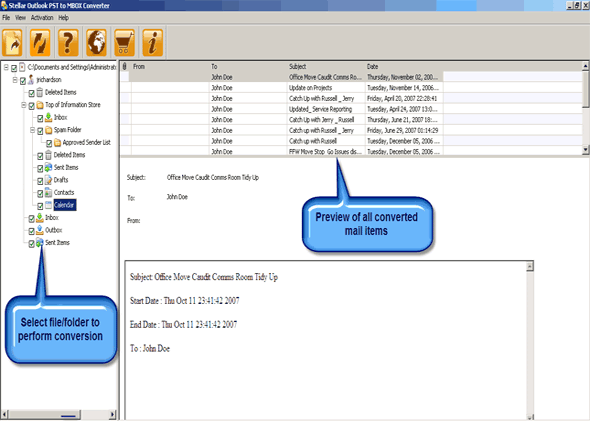Image resolution: width=590 pixels, height=421 pixels.
Task: Click the jrichardson user profile icon
Action: [x=31, y=80]
